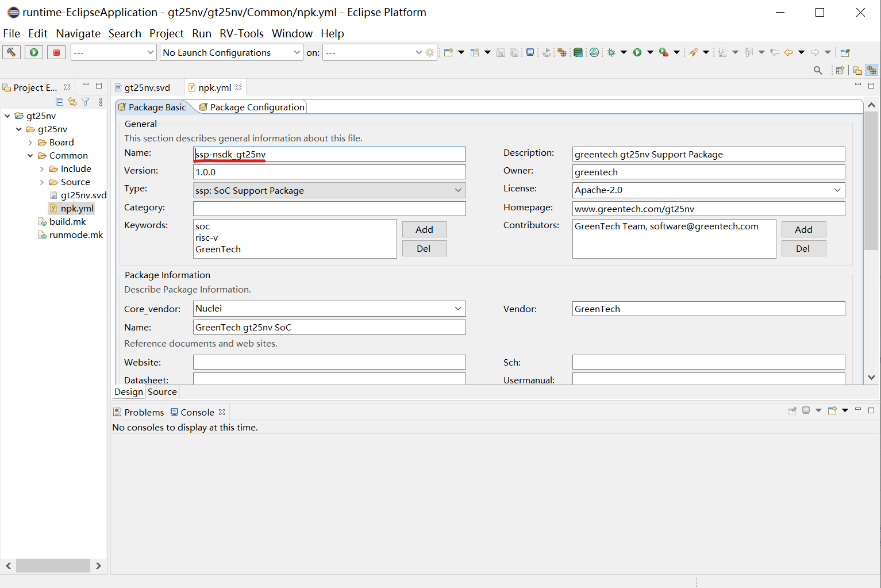Click Del button next to Keywords
The height and width of the screenshot is (588, 881).
pos(424,248)
